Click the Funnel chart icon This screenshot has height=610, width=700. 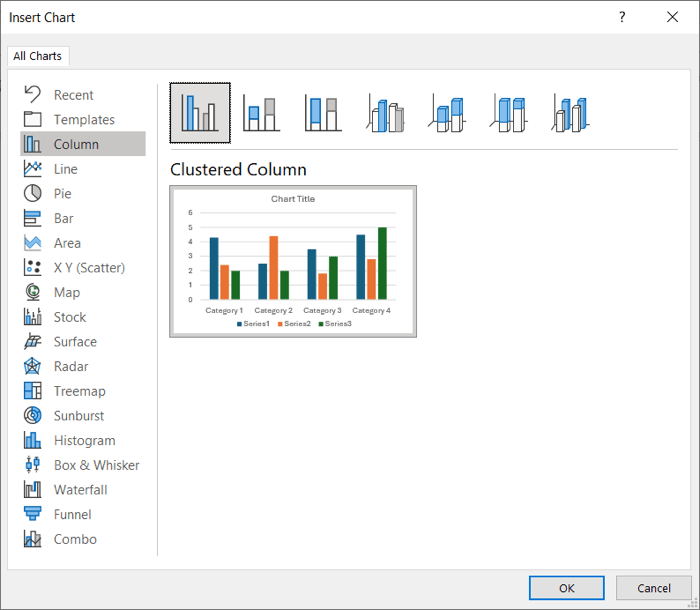33,514
